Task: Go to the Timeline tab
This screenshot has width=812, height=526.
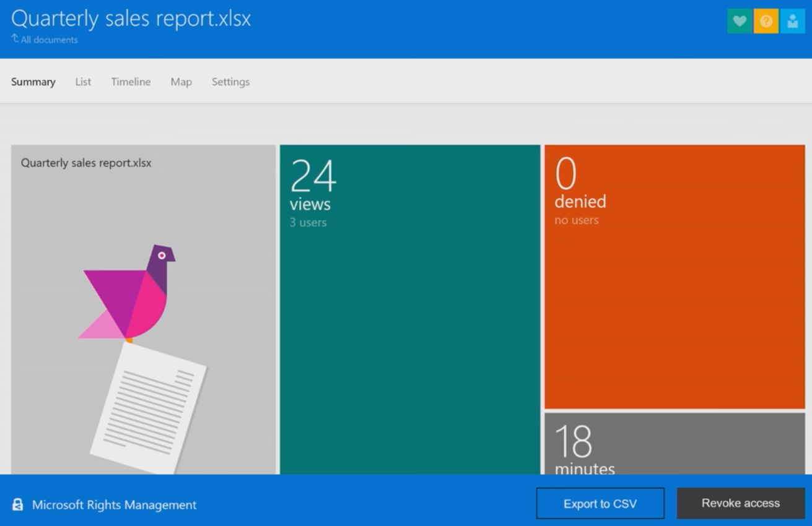Action: click(131, 82)
